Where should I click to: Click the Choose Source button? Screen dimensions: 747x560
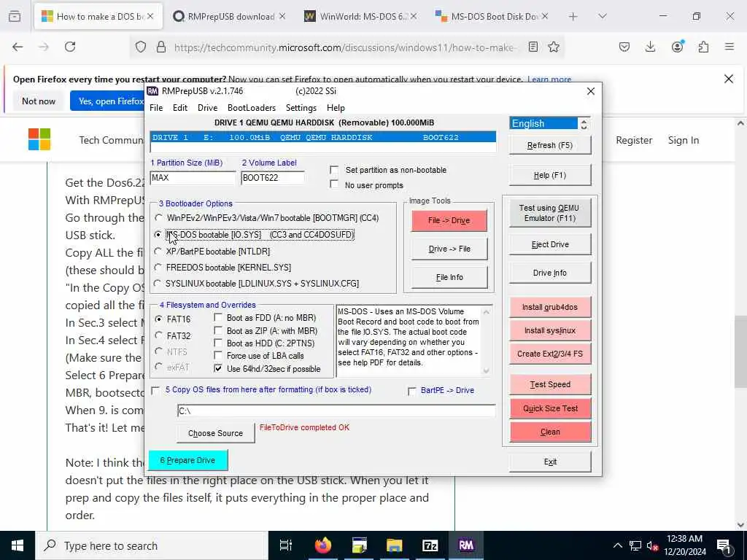coord(215,433)
